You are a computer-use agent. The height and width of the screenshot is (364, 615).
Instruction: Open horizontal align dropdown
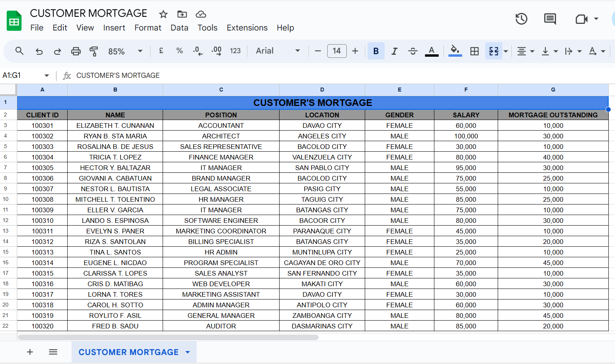coord(525,51)
